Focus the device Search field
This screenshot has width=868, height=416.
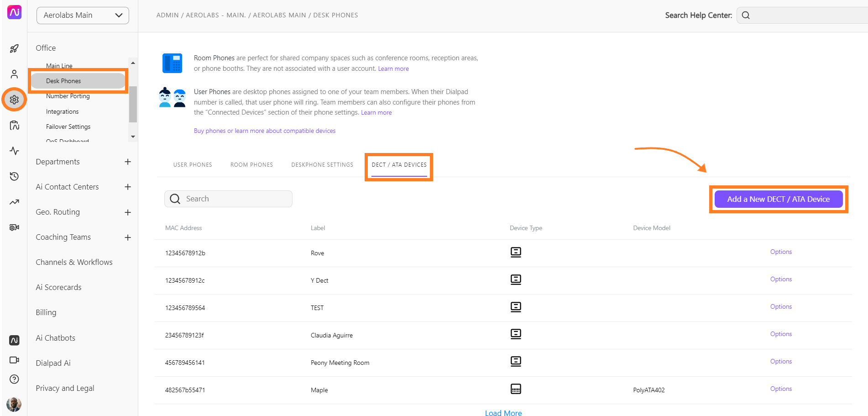tap(228, 199)
